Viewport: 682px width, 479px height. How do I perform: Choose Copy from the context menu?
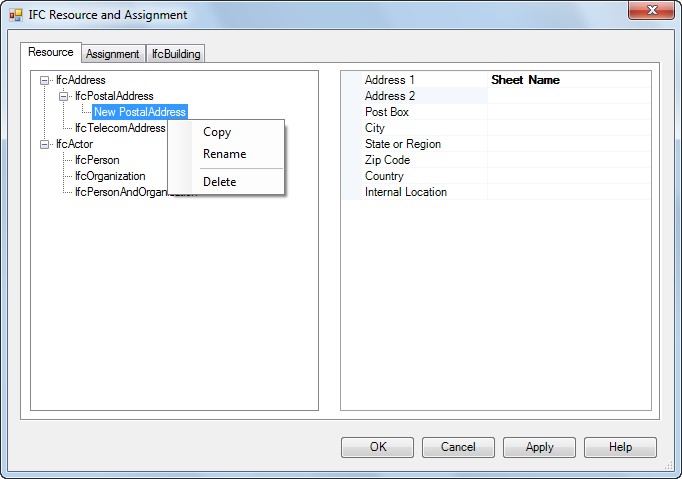217,132
